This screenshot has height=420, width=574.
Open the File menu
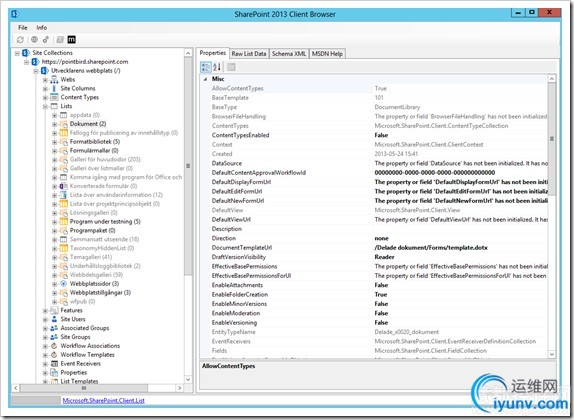23,27
